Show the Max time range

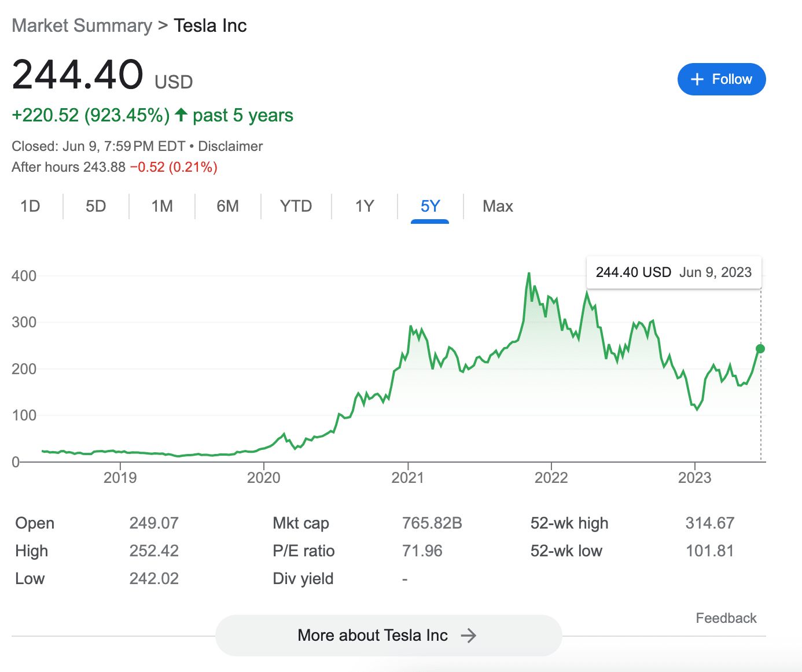coord(498,206)
